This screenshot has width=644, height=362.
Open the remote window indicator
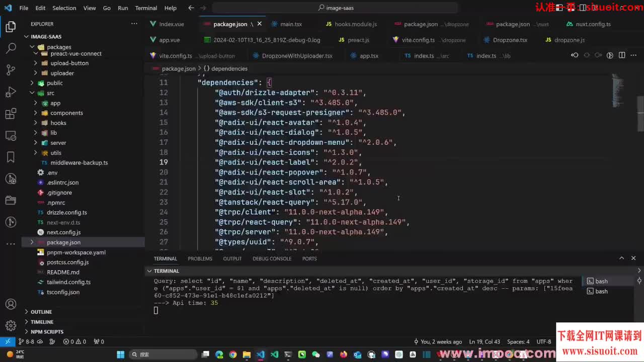pos(8,341)
